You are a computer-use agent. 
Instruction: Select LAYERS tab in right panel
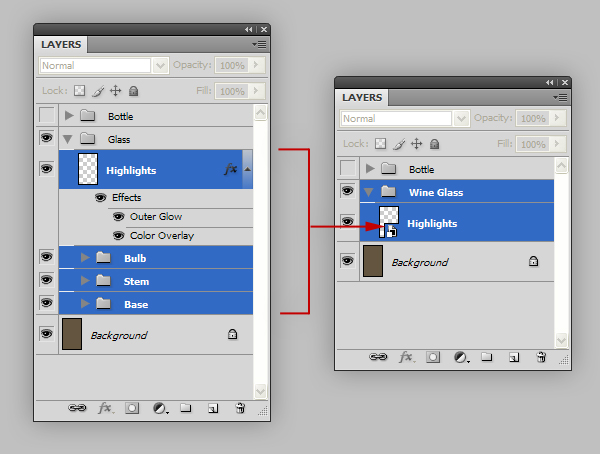point(362,97)
